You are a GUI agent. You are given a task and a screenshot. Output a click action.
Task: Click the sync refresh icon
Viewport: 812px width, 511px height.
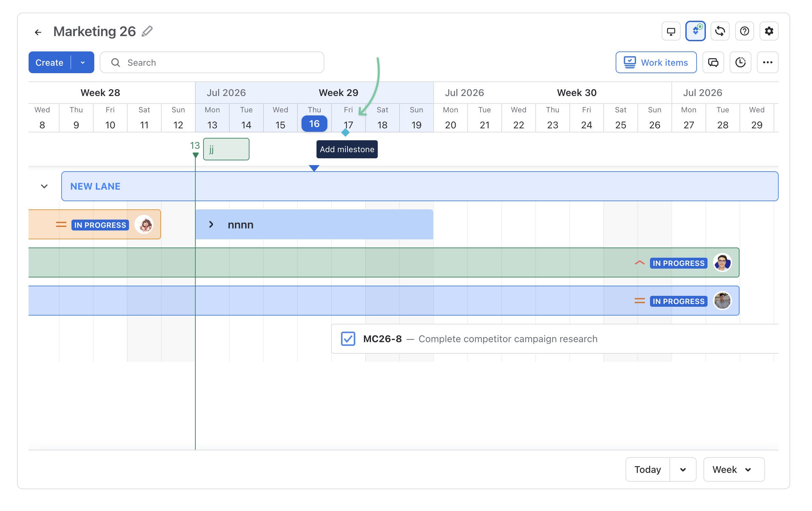720,31
